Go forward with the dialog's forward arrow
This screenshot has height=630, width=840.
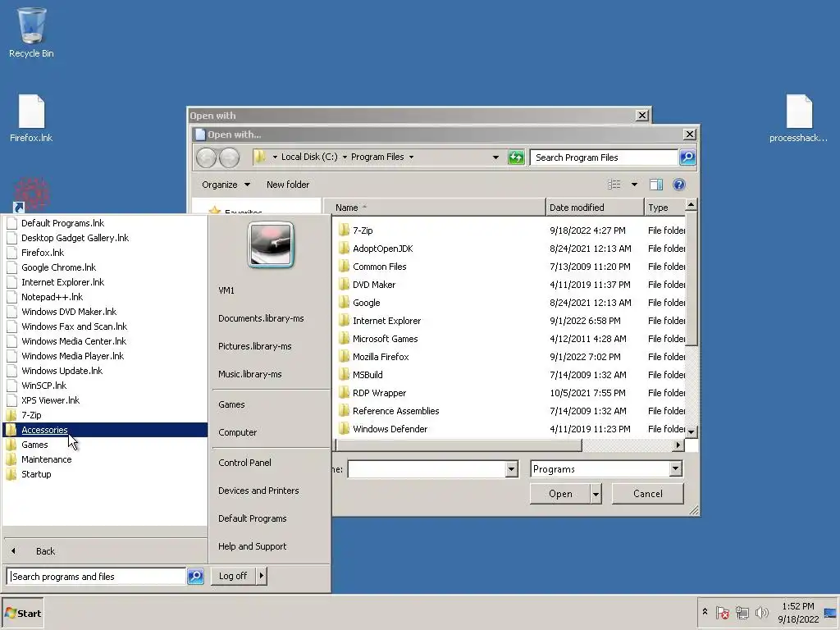tap(230, 157)
